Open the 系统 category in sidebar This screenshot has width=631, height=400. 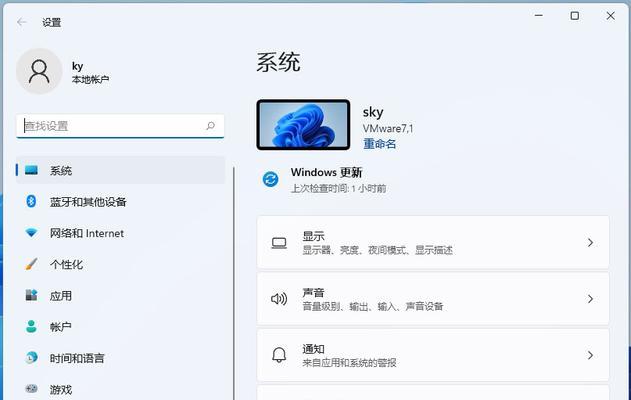(x=120, y=170)
